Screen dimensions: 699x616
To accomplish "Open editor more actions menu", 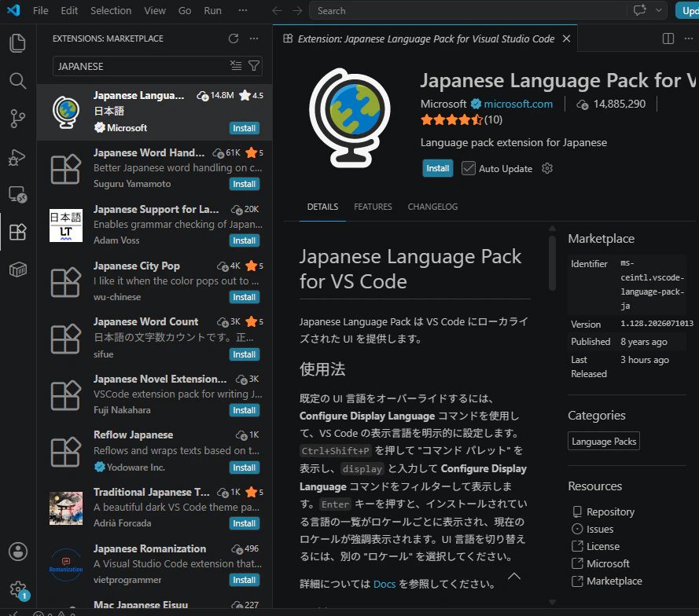I will point(689,38).
